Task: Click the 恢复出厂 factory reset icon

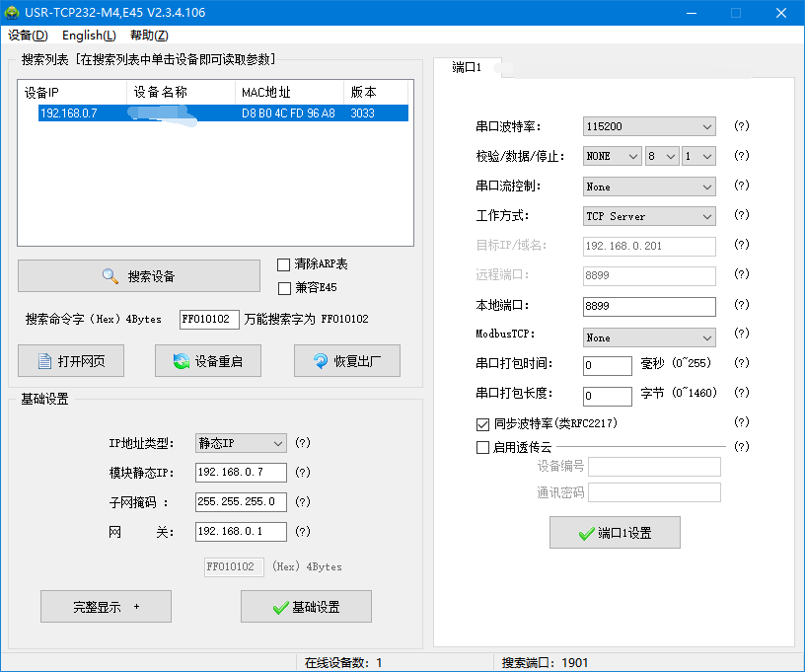Action: click(x=321, y=361)
